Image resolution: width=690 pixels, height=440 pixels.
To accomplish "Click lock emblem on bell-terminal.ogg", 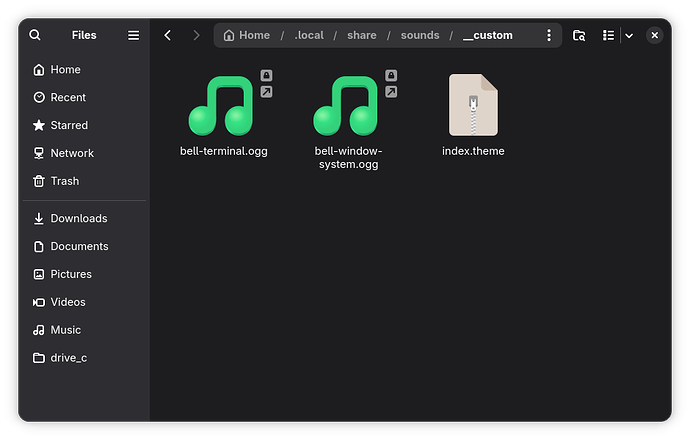I will [266, 76].
